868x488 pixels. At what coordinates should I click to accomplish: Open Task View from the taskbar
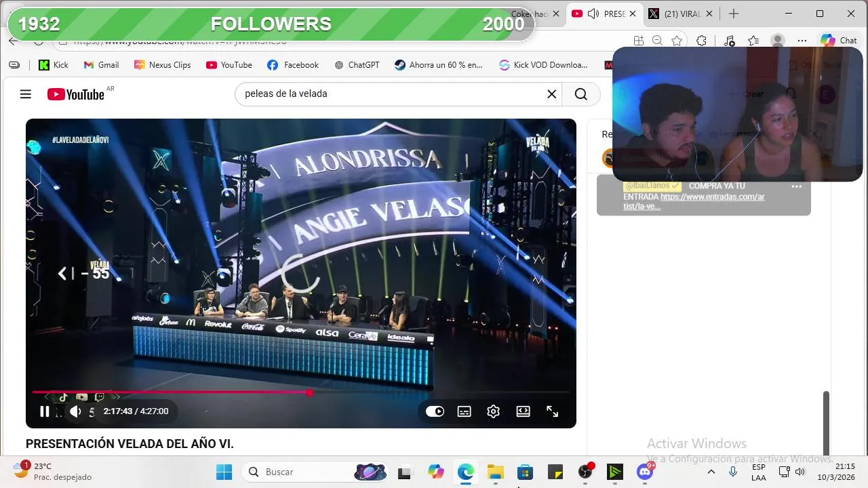[x=405, y=472]
